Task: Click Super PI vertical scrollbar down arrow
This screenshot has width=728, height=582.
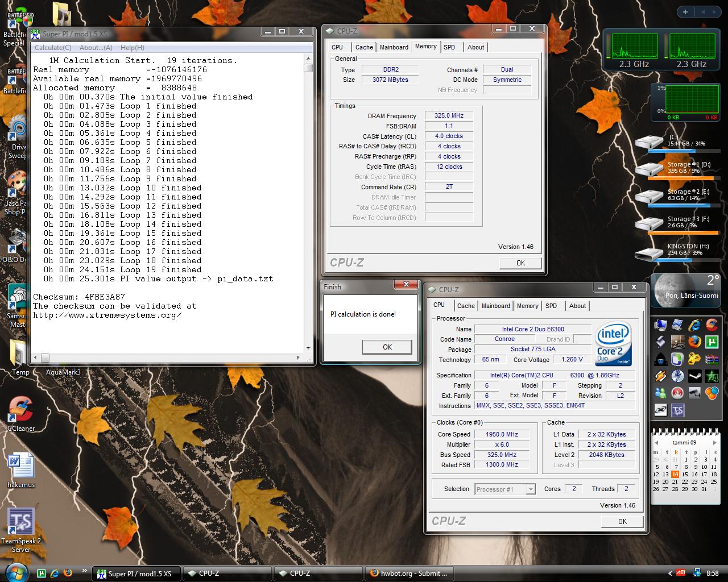Action: tap(308, 348)
